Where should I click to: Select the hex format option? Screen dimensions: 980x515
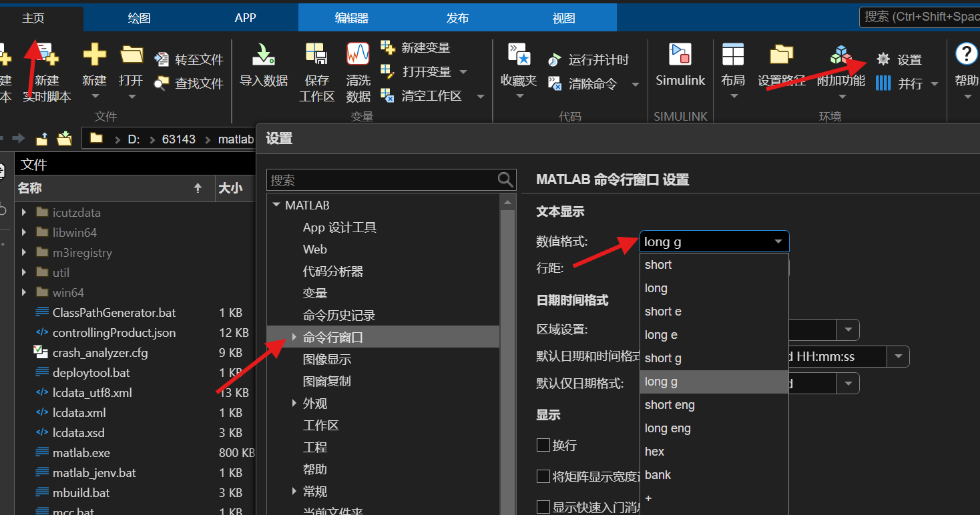pyautogui.click(x=714, y=452)
